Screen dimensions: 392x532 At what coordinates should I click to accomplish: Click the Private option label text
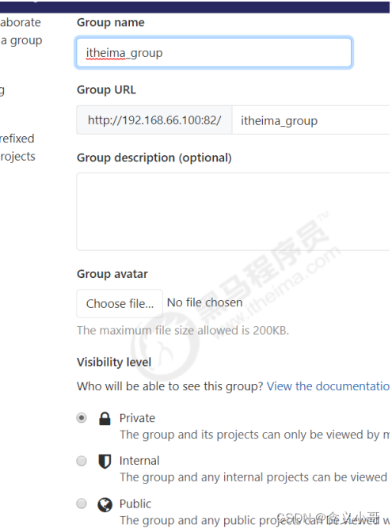point(137,418)
